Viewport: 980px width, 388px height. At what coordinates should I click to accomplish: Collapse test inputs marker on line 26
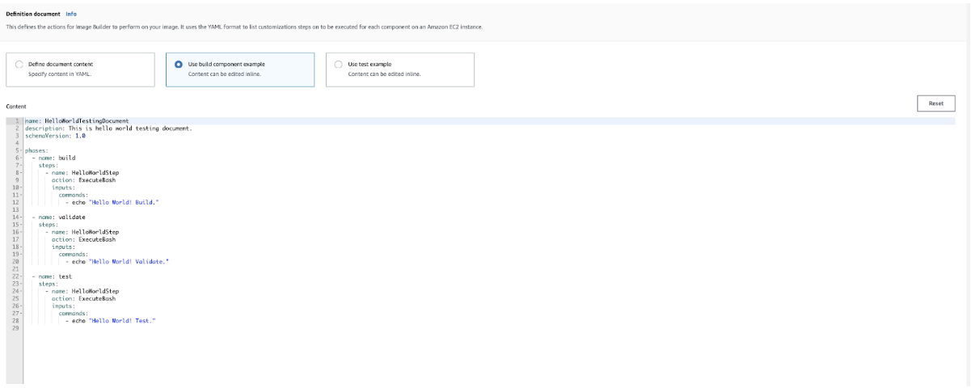(x=20, y=306)
